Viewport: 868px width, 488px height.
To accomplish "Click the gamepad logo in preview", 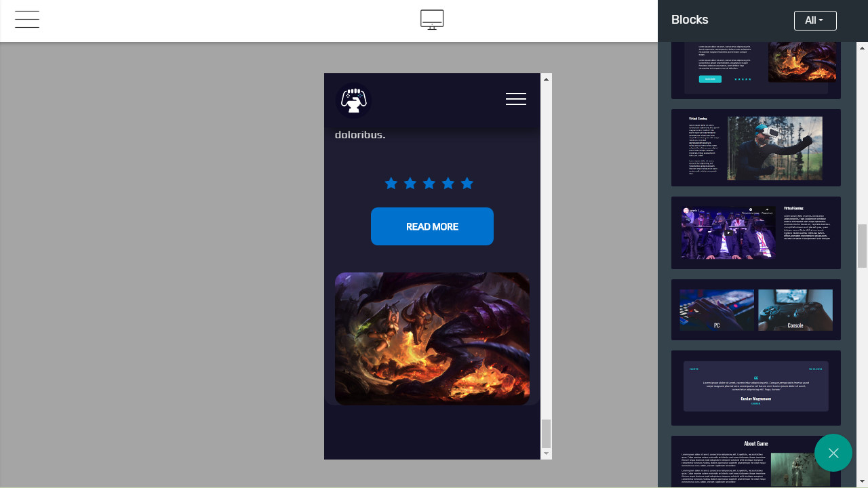I will point(353,100).
